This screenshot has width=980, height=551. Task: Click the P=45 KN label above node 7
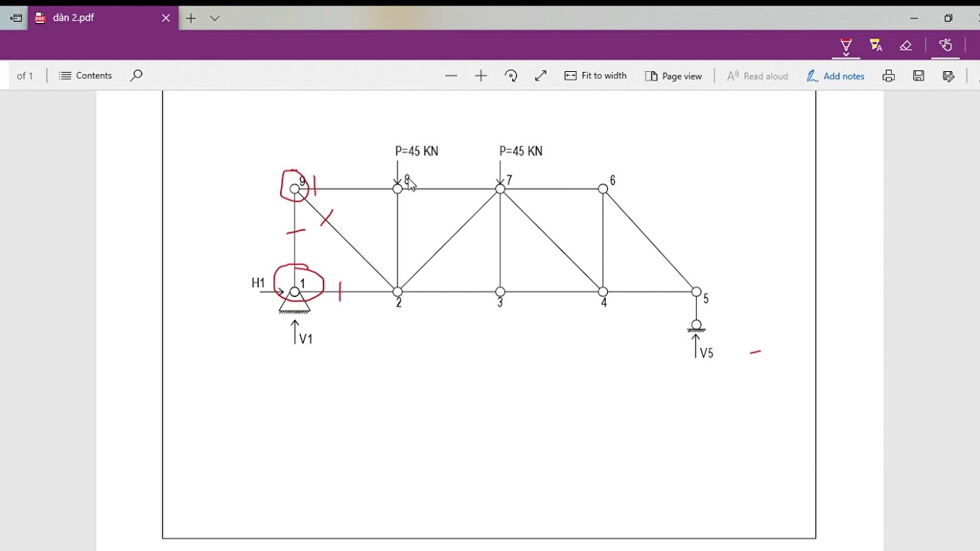pyautogui.click(x=521, y=152)
